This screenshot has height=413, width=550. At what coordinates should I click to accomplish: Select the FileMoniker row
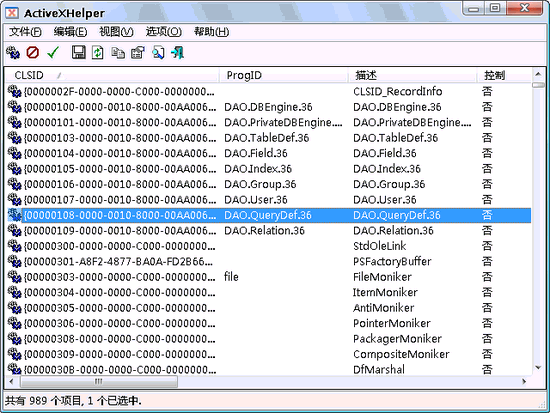(x=269, y=277)
